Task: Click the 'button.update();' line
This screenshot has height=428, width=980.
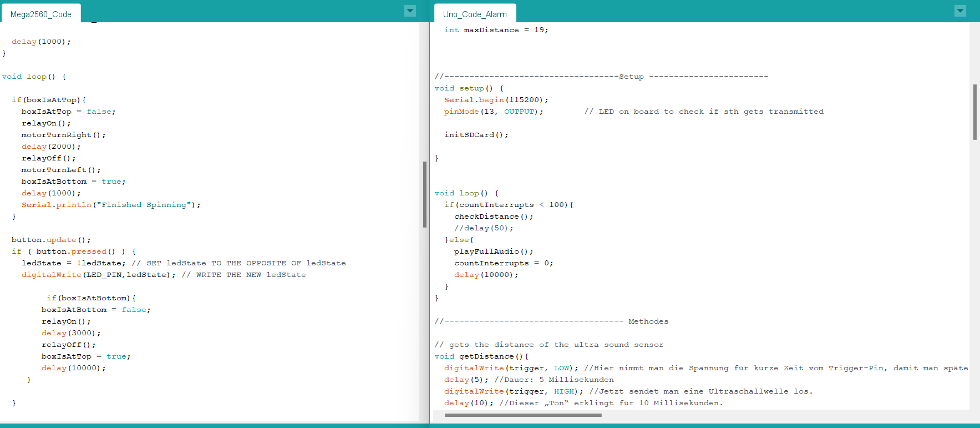Action: [51, 240]
